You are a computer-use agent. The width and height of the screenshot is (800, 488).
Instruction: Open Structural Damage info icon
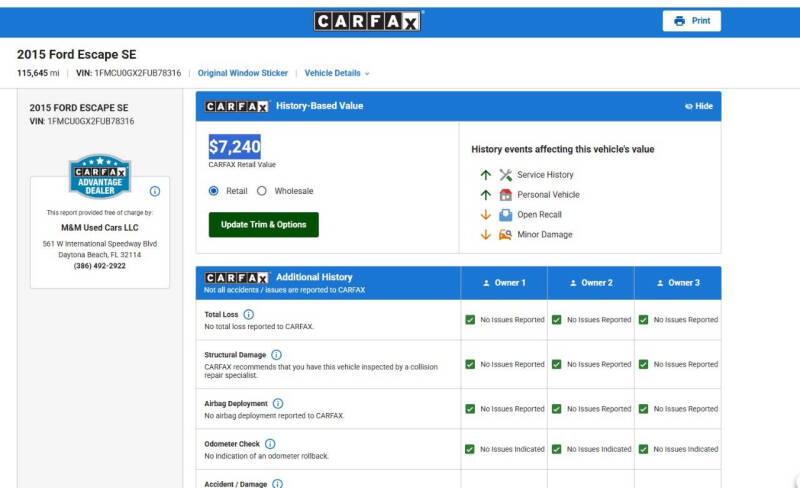pos(276,355)
